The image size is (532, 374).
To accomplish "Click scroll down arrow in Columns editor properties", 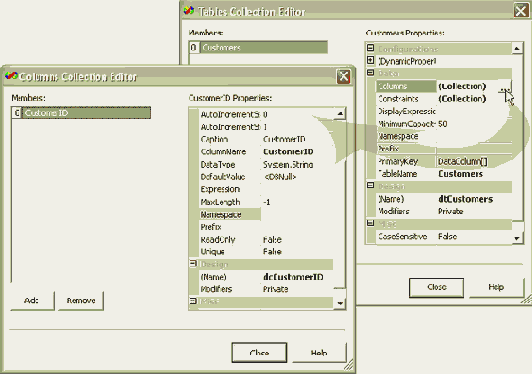I will tap(340, 303).
